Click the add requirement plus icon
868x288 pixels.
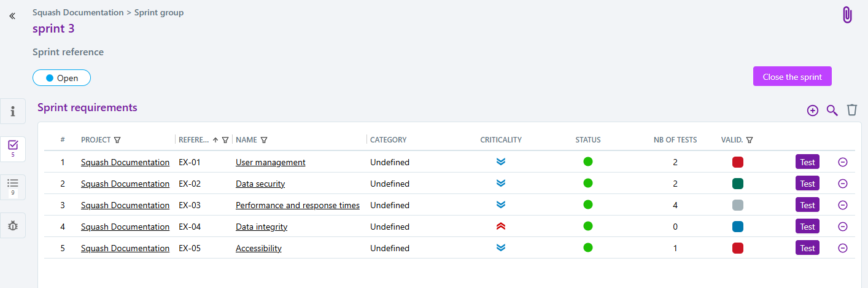coord(813,111)
